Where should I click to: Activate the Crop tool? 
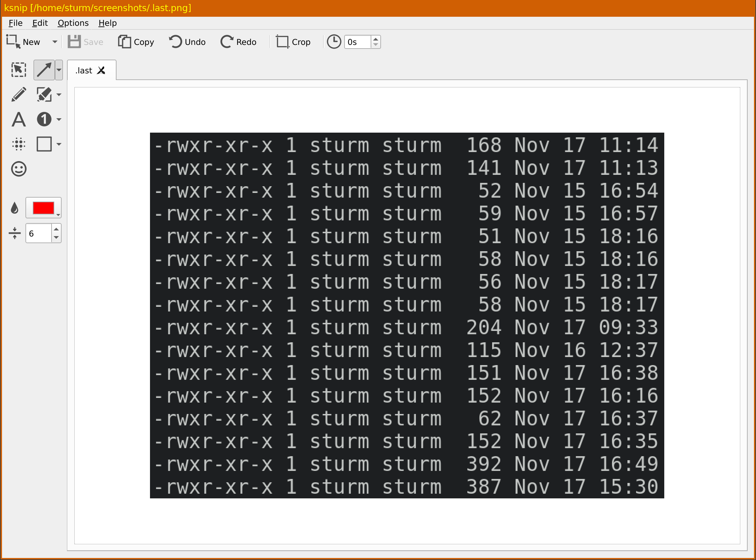pos(293,42)
